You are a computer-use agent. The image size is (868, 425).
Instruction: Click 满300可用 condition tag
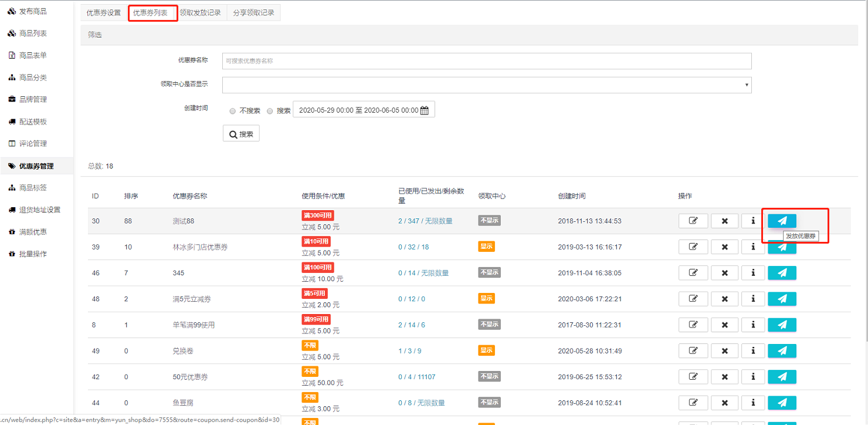coord(318,215)
